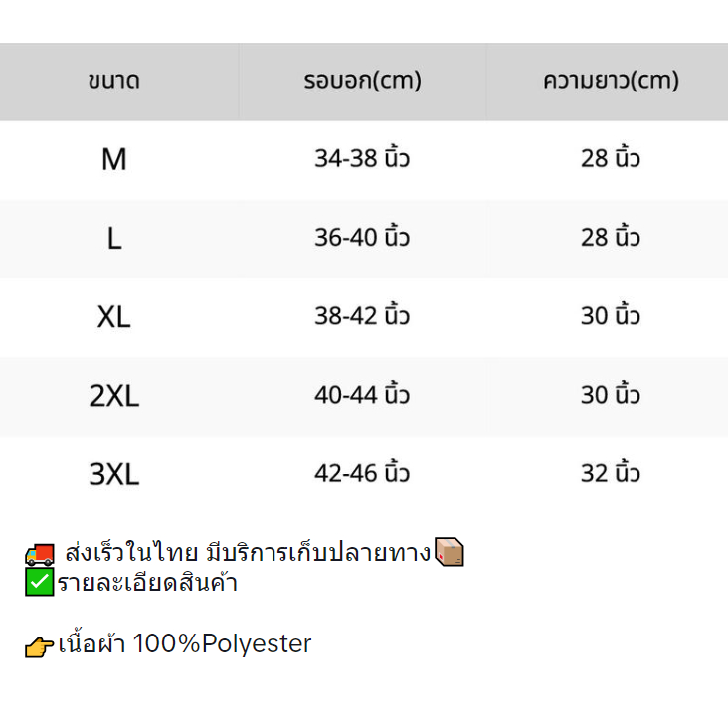Click chest value 40-44 นิ้ว
This screenshot has height=728, width=728.
(x=362, y=395)
